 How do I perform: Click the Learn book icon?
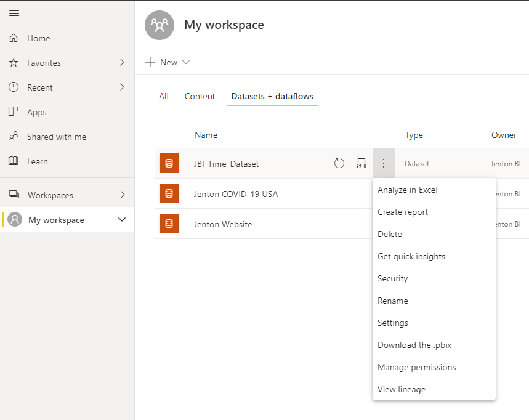[13, 161]
